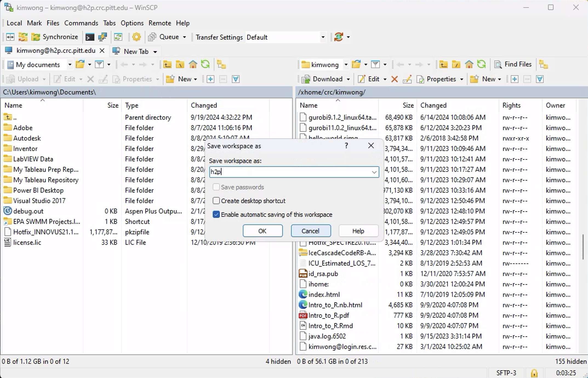
Task: Go to local home directory icon
Action: click(x=193, y=65)
